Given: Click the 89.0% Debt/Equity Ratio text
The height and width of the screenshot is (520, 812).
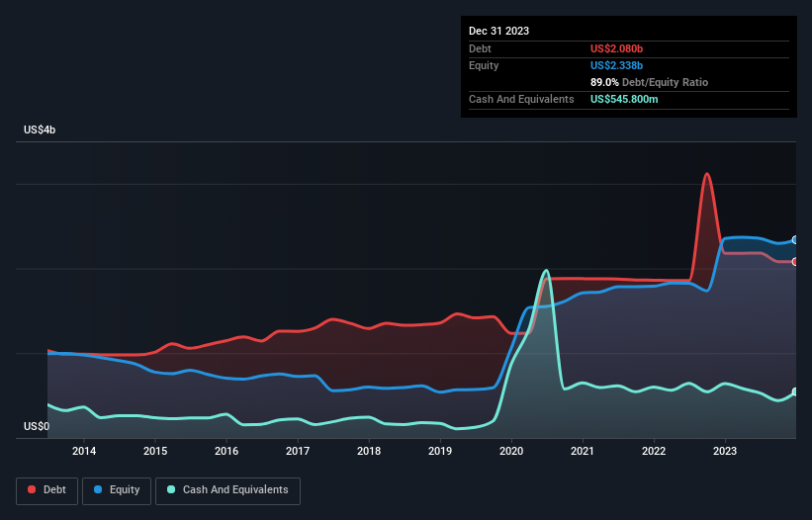Looking at the screenshot, I should pyautogui.click(x=649, y=82).
